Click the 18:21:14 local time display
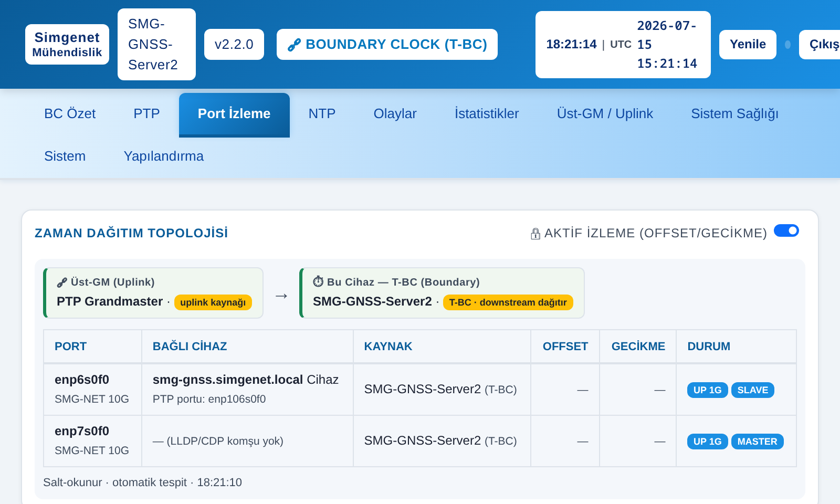The height and width of the screenshot is (504, 840). coord(571,45)
